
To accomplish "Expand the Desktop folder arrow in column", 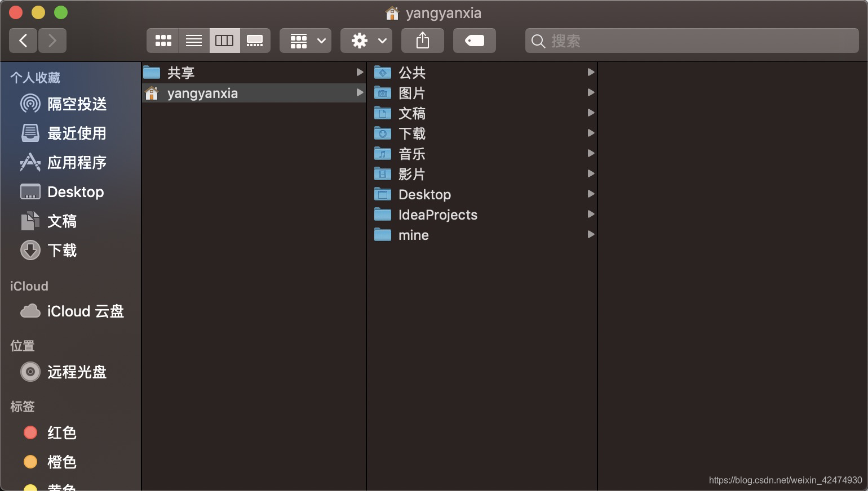I will (591, 194).
